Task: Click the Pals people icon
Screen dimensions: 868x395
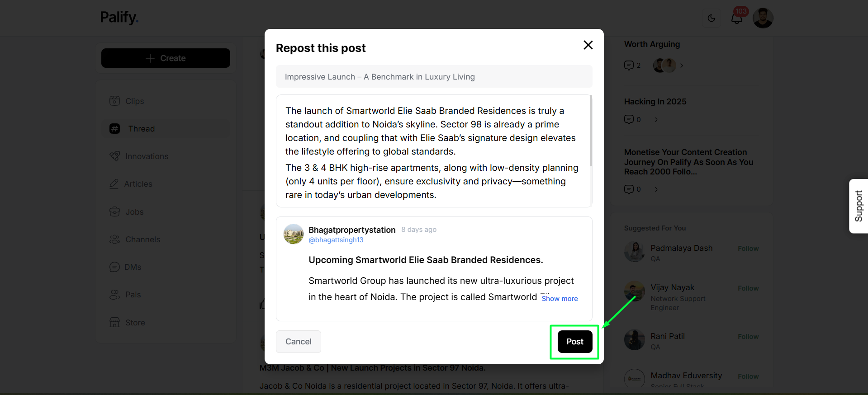Action: 115,295
